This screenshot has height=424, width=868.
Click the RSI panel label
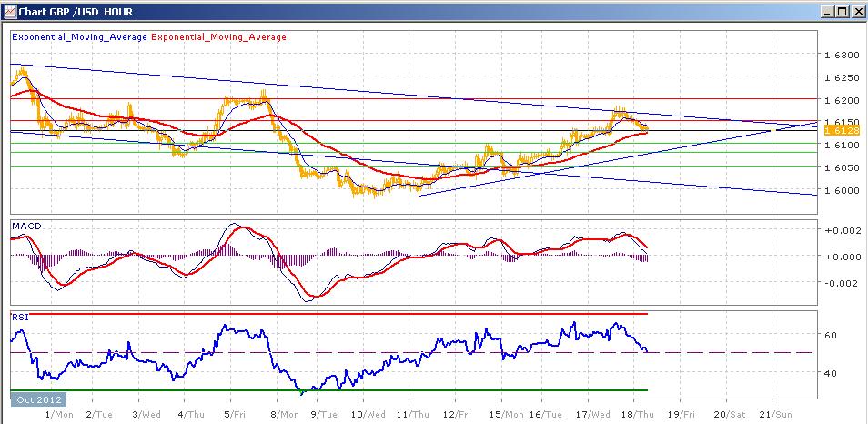21,318
